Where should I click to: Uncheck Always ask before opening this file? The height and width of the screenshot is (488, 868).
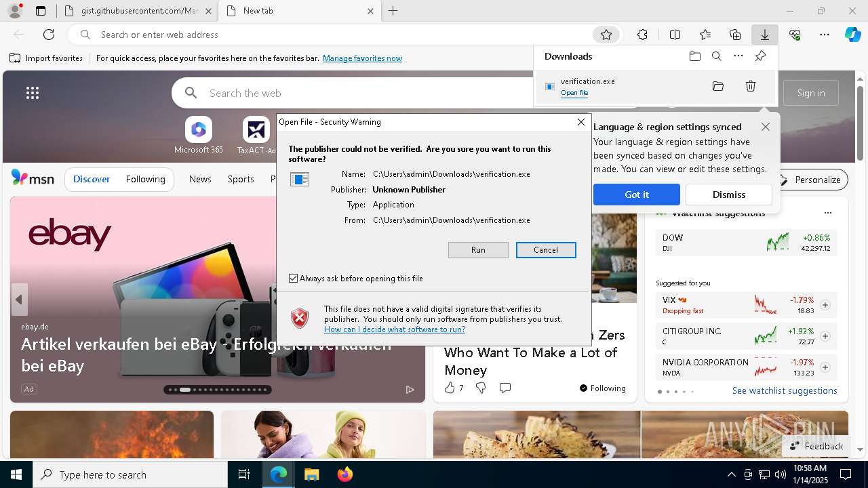point(293,279)
